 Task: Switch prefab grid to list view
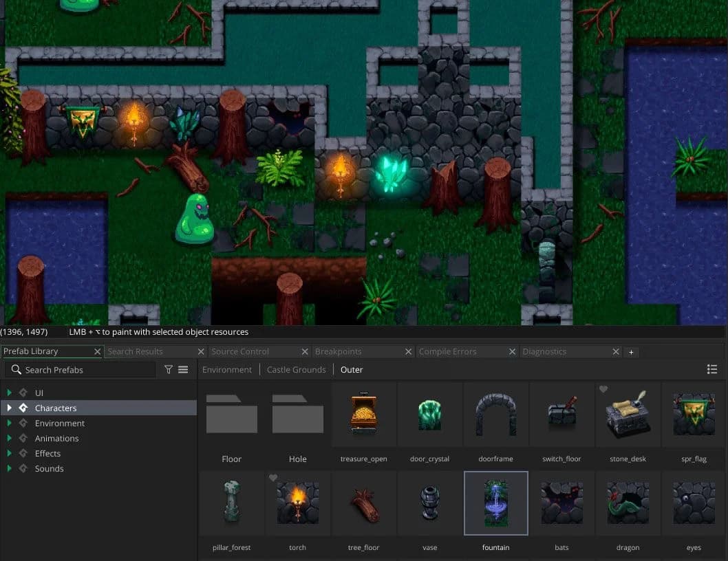712,370
